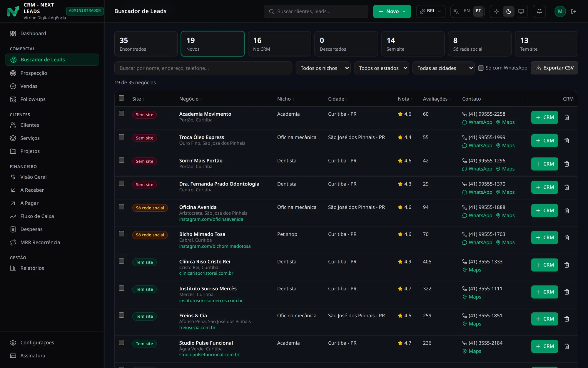
Task: Enable the Só com WhatsApp checkbox
Action: point(481,68)
